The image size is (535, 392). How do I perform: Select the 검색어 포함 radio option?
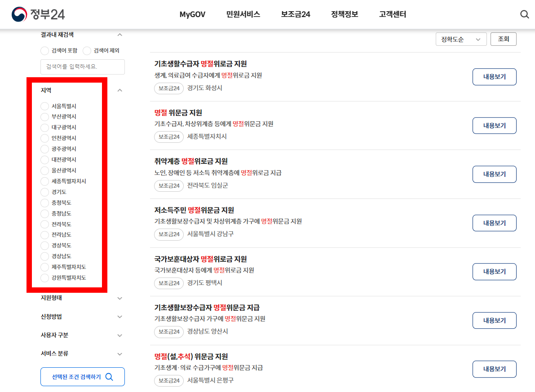[44, 50]
